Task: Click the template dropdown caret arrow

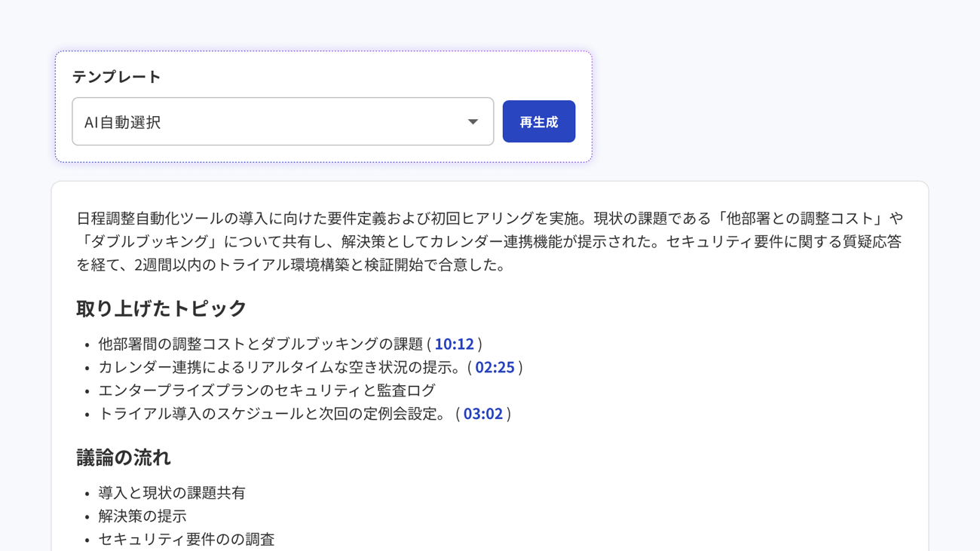Action: (473, 122)
